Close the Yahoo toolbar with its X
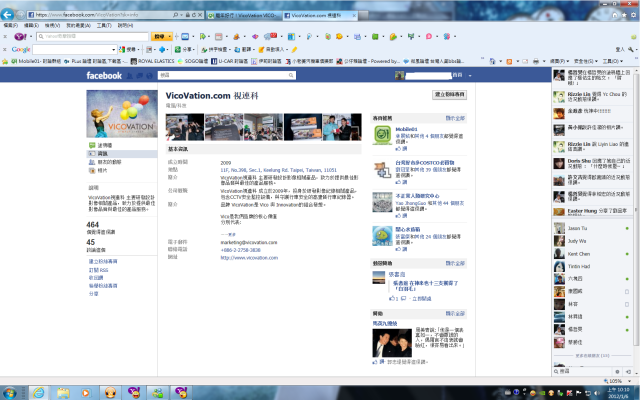This screenshot has height=400, width=640. tap(5, 36)
